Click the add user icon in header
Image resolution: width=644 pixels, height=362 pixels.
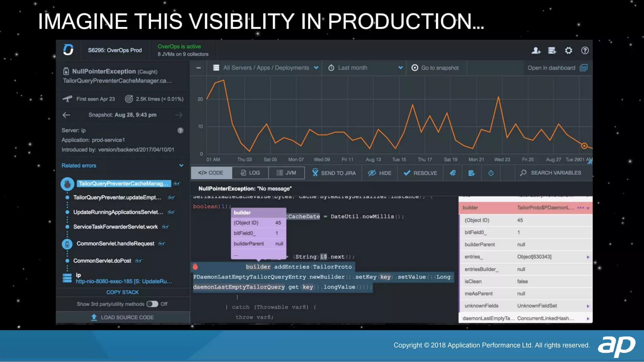(x=536, y=51)
